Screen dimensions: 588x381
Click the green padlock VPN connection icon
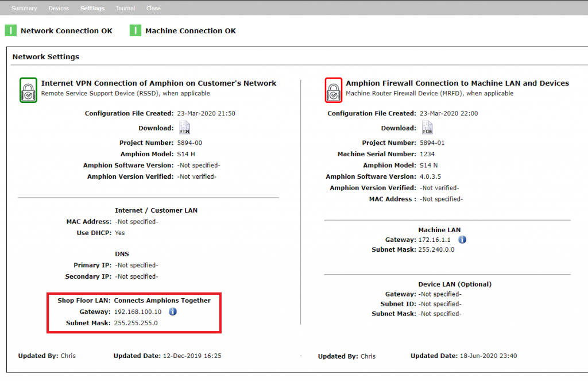(x=28, y=90)
